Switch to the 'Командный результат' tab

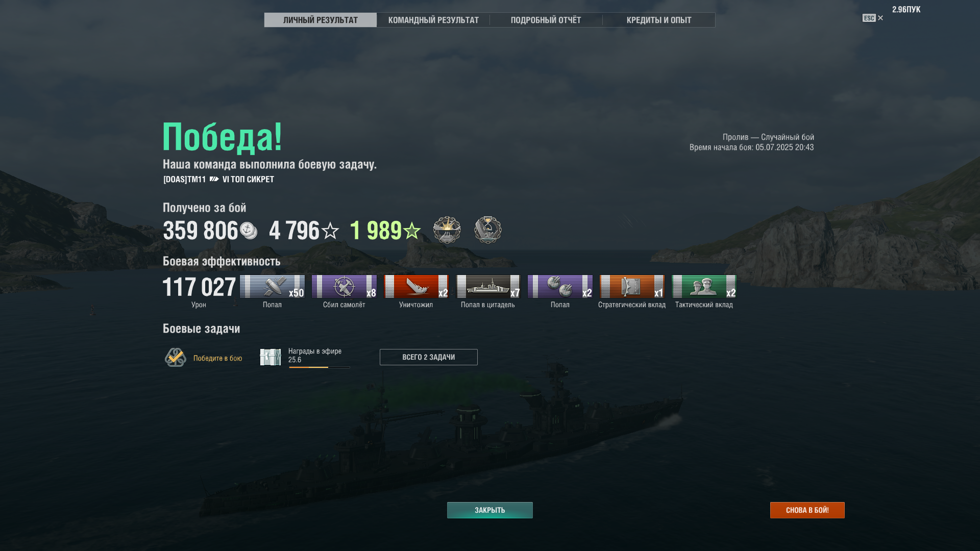pos(433,20)
